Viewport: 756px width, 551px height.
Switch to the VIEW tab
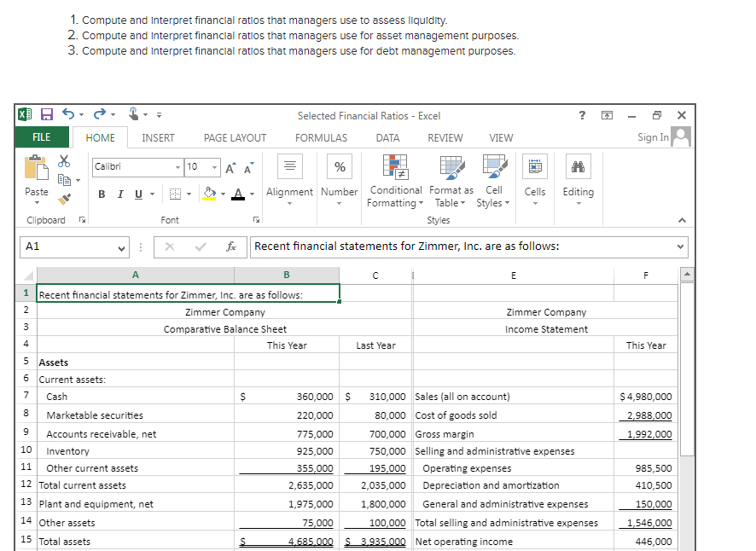click(501, 138)
